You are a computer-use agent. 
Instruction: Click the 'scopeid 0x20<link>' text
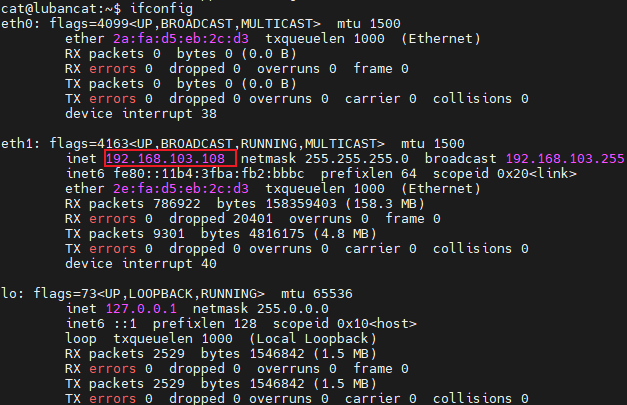coord(505,174)
